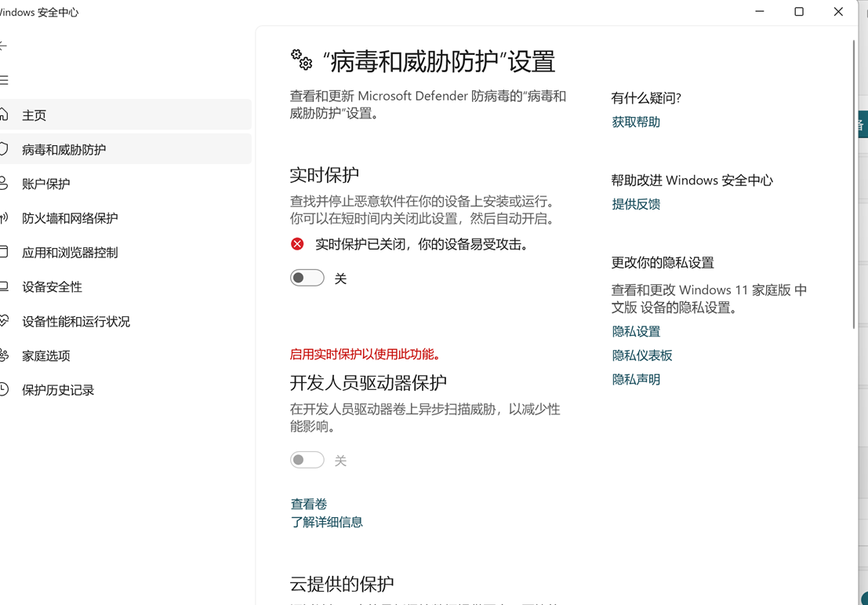Click the vertical scrollbar thumb
868x605 pixels.
click(855, 183)
